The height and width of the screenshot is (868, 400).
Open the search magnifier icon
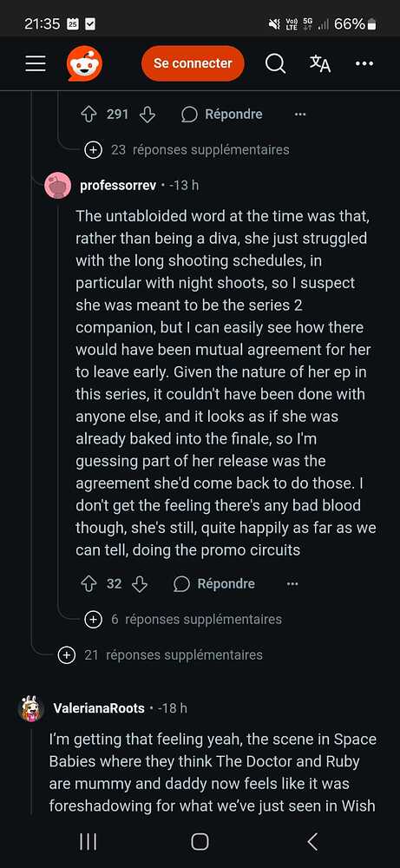(x=275, y=63)
